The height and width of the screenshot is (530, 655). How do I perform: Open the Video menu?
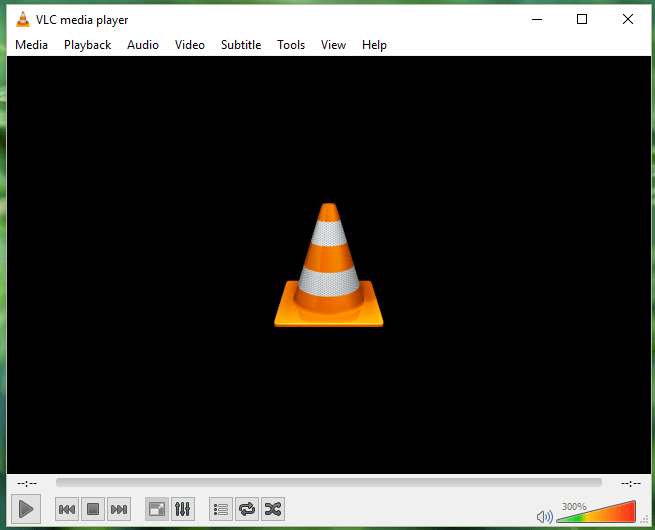point(190,45)
